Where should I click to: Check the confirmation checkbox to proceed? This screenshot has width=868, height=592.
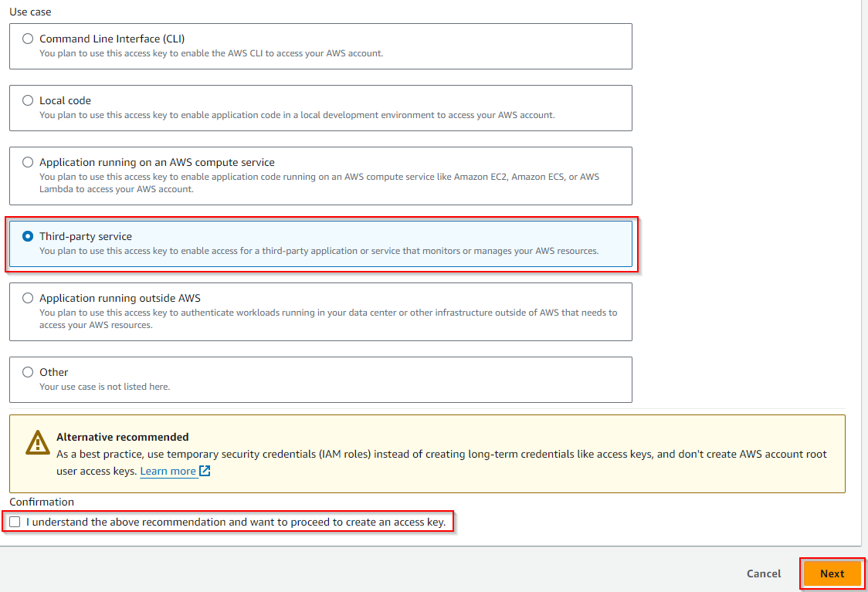tap(15, 523)
